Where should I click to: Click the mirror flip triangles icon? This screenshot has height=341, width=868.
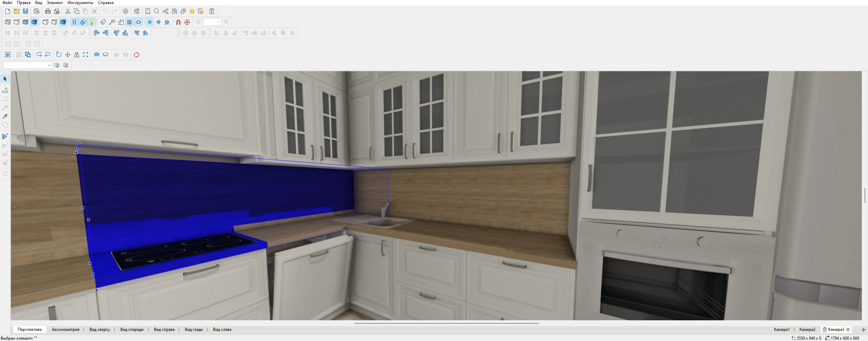click(77, 55)
